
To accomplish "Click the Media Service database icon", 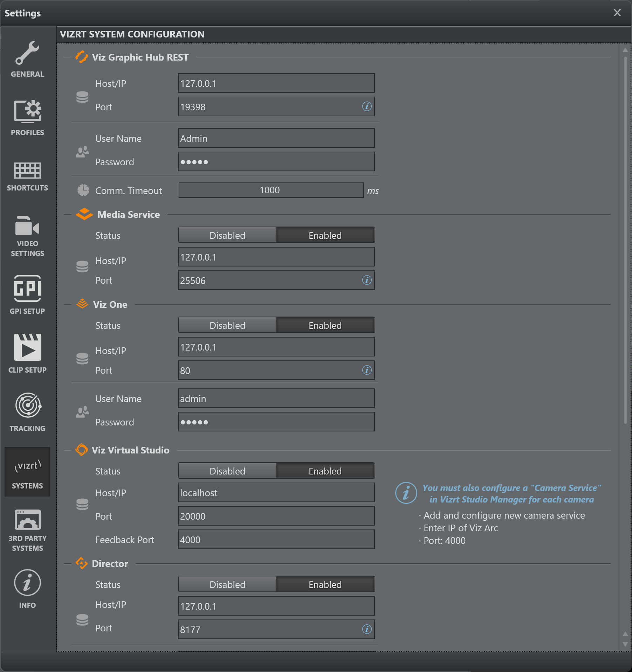I will (x=82, y=266).
